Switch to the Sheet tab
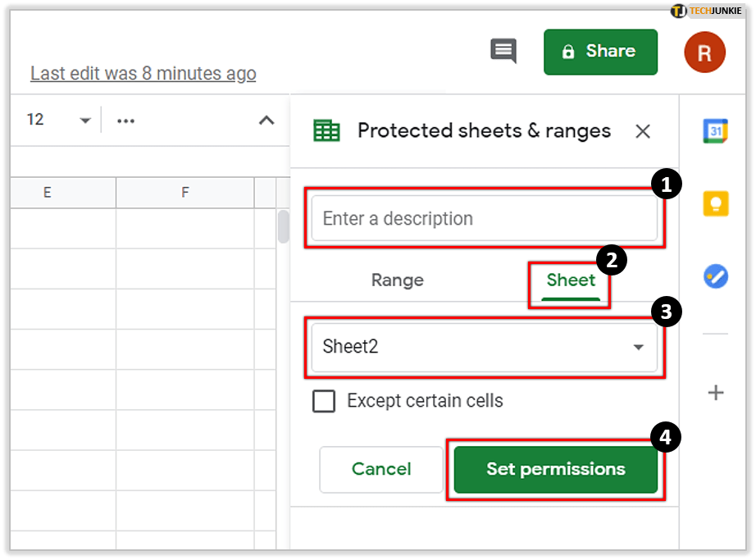Image resolution: width=756 pixels, height=560 pixels. click(x=571, y=280)
